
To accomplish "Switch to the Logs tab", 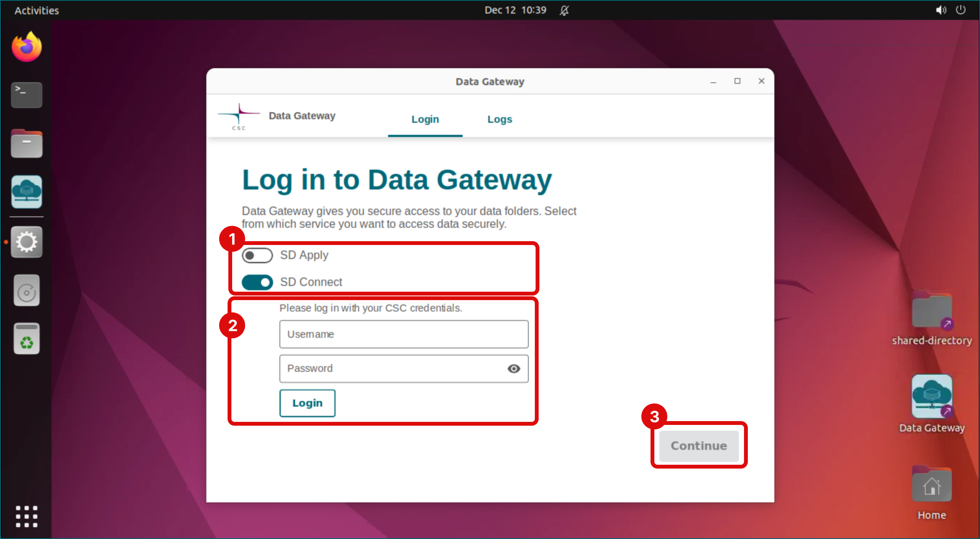I will pyautogui.click(x=500, y=119).
